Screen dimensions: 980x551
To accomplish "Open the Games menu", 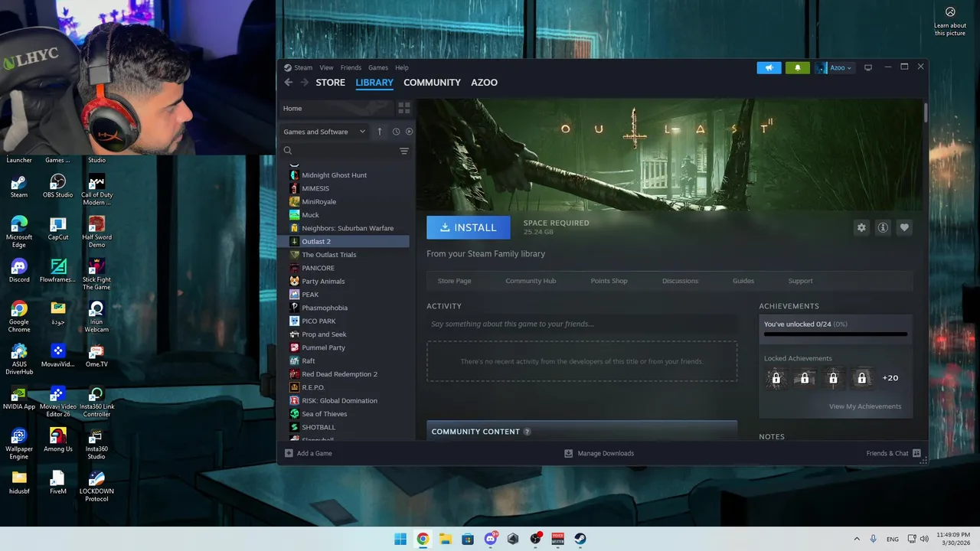I will pyautogui.click(x=378, y=67).
